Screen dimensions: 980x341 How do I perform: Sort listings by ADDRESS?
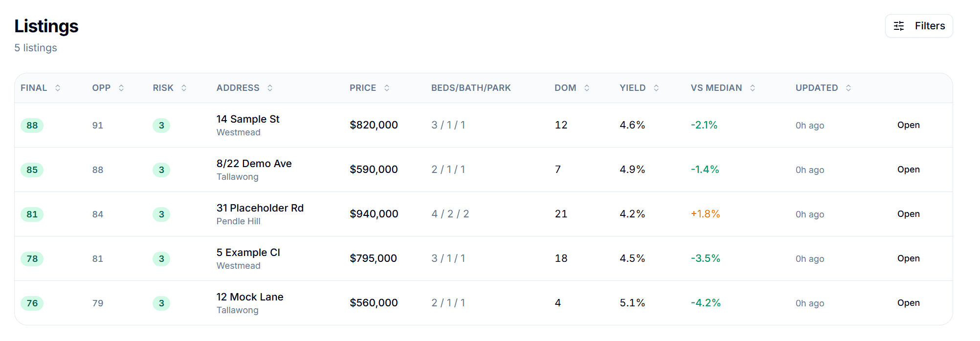pos(270,88)
